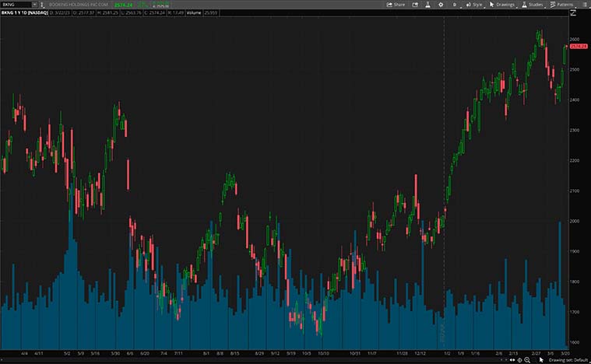Click the Volume label in the chart header

coord(194,12)
